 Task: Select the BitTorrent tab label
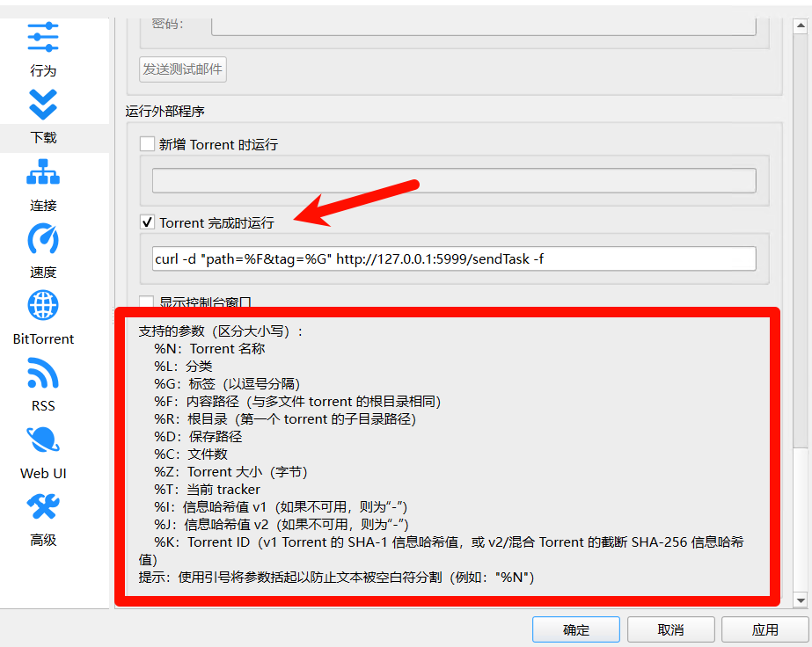43,339
